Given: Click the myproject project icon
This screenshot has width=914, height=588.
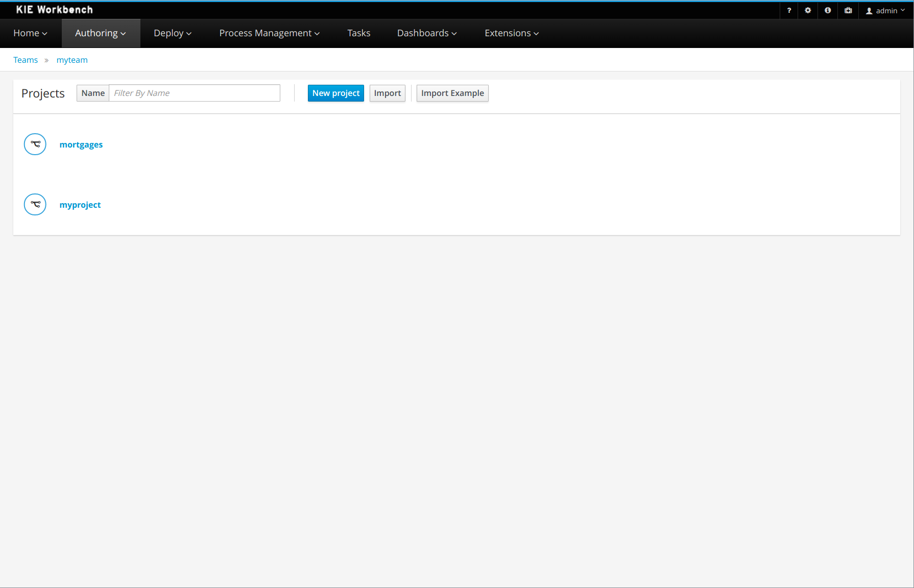Looking at the screenshot, I should point(35,205).
